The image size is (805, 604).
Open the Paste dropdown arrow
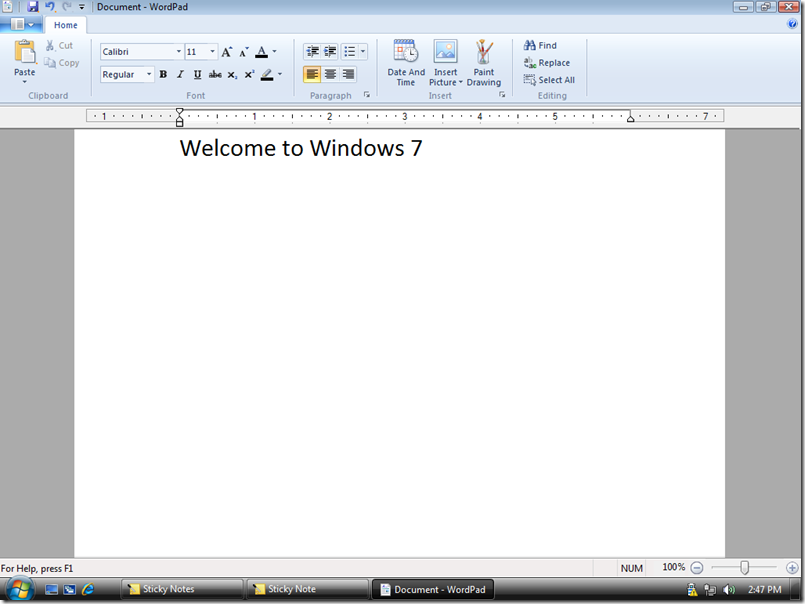tap(25, 82)
